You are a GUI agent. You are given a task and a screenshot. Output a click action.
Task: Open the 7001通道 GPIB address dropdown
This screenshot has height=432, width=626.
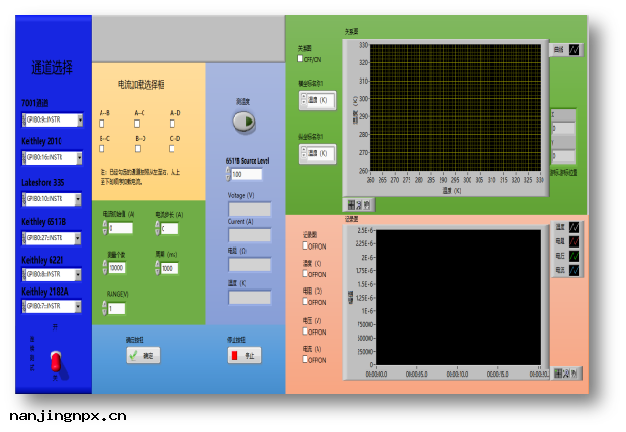[79, 120]
